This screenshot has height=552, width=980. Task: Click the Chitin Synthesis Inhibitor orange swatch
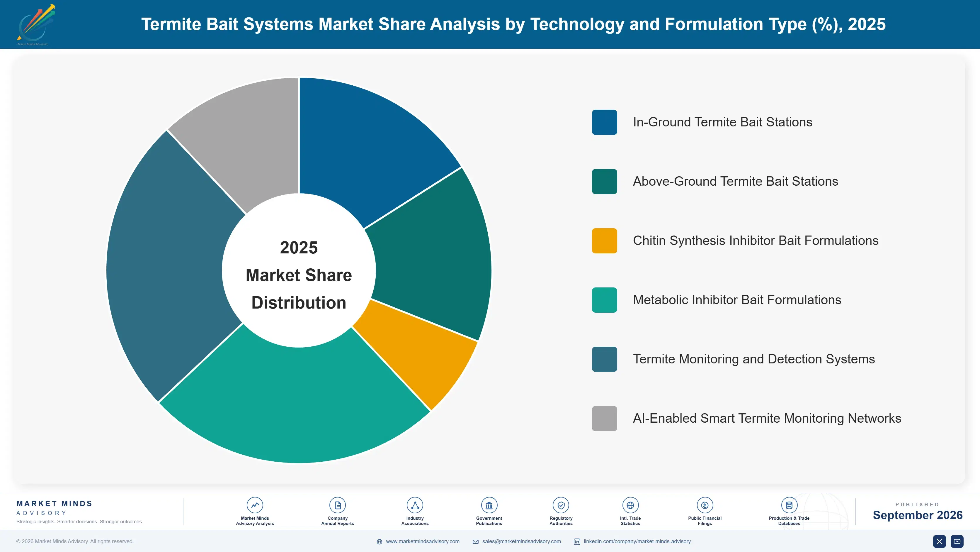pyautogui.click(x=604, y=241)
